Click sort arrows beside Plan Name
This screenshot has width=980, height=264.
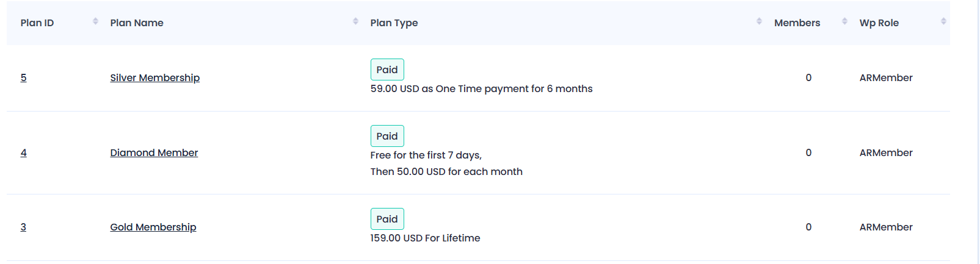point(355,21)
